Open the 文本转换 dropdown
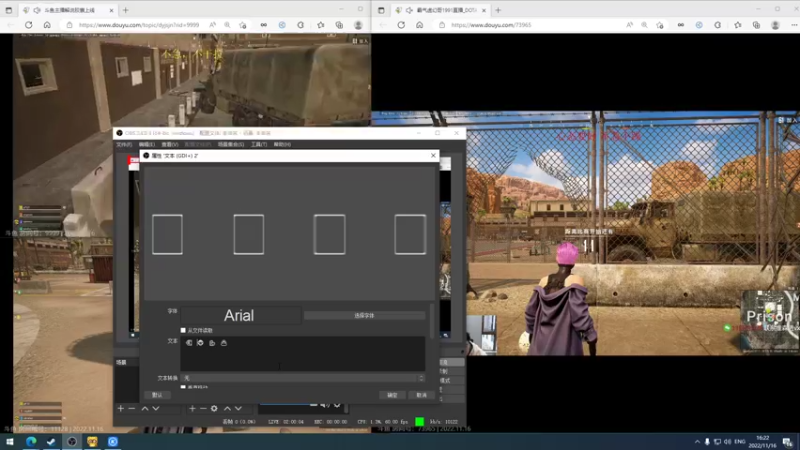 tap(303, 378)
